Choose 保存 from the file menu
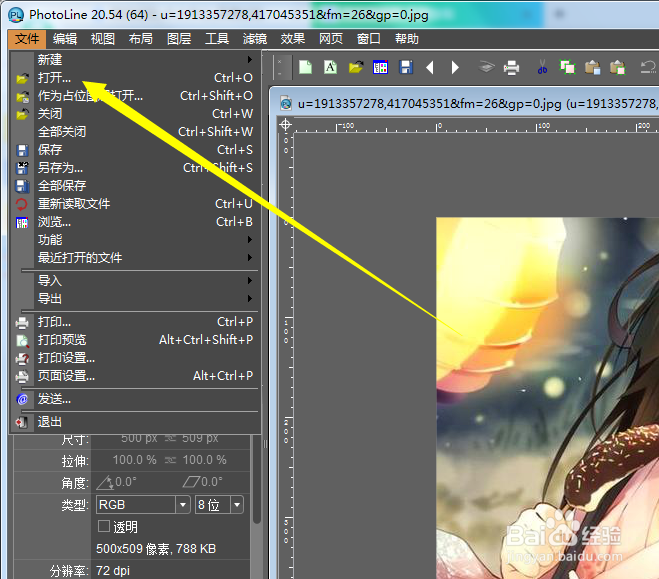Screen dimensions: 659x579 [134, 150]
